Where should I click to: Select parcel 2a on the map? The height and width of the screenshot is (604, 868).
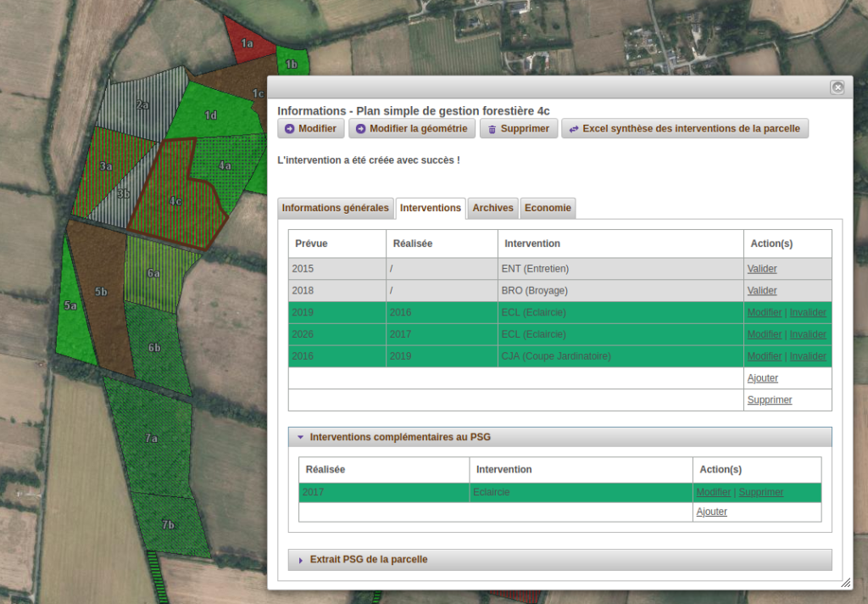point(142,105)
